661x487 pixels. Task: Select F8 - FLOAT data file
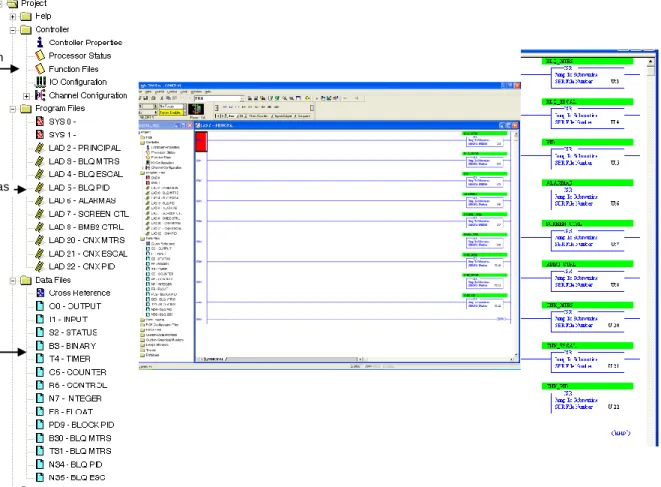[x=65, y=412]
